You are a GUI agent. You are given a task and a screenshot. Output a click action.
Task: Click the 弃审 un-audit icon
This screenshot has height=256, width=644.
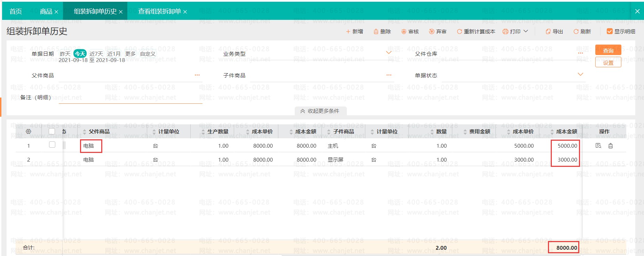tap(431, 32)
